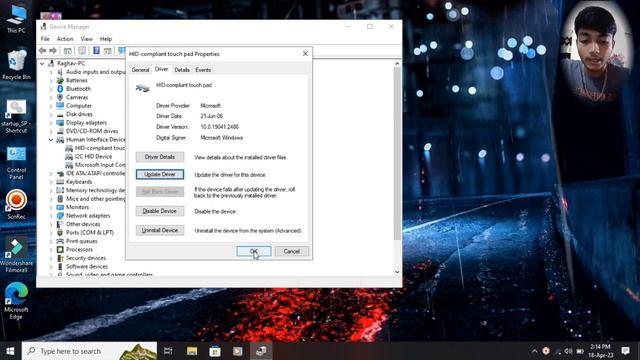
Task: Open This PC desktop icon
Action: (16, 19)
